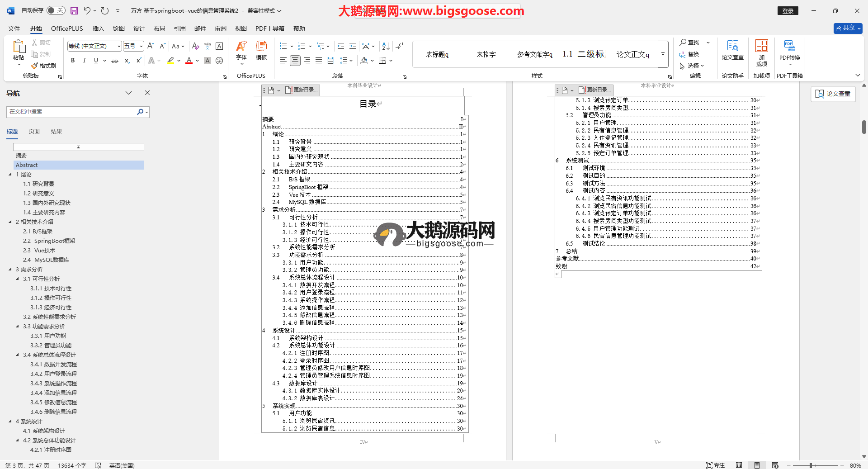Toggle subscript formatting
The image size is (868, 469).
click(x=127, y=61)
